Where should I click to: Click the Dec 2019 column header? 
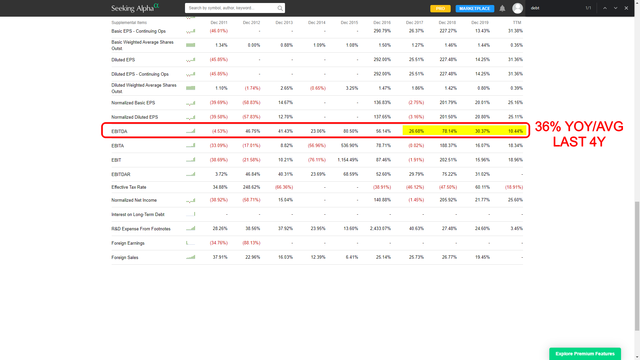(x=480, y=22)
